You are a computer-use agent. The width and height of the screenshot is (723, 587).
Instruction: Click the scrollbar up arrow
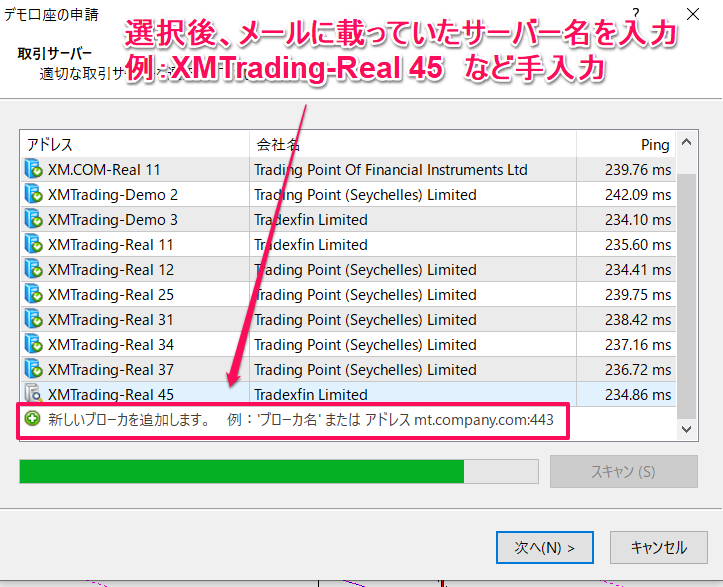[x=687, y=142]
